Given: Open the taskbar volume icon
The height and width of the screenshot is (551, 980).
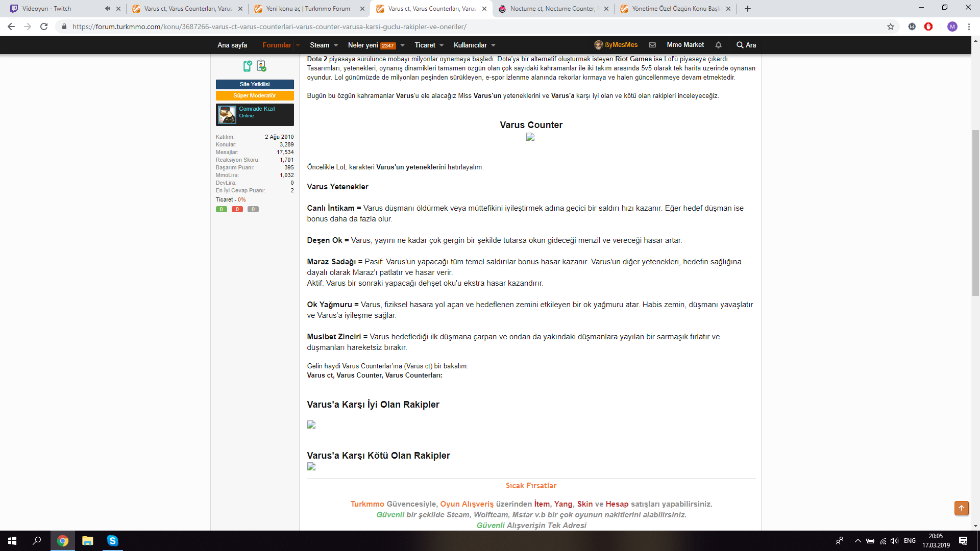Looking at the screenshot, I should 894,541.
